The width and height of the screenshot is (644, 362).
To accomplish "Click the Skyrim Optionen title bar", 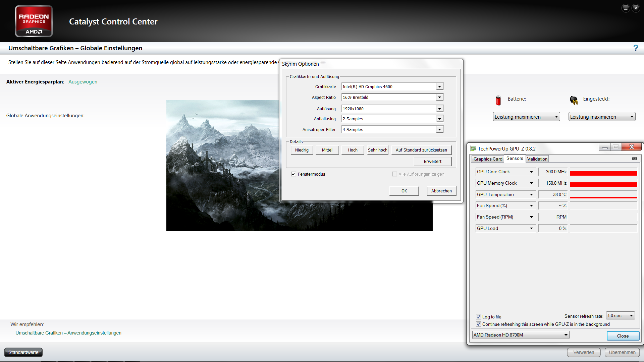I will pyautogui.click(x=371, y=64).
